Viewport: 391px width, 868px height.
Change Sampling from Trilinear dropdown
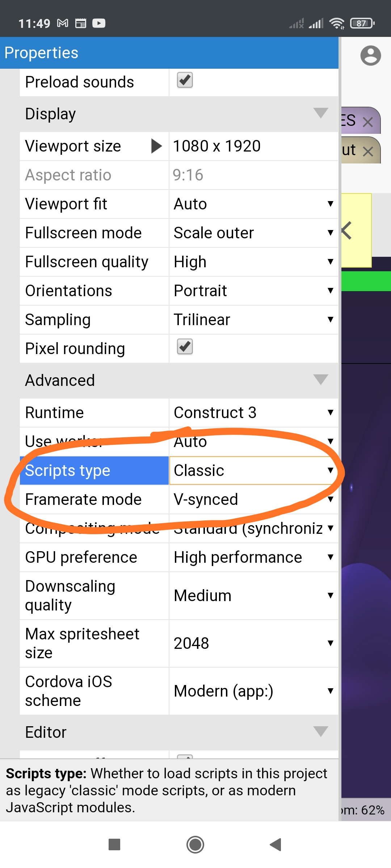(x=253, y=320)
